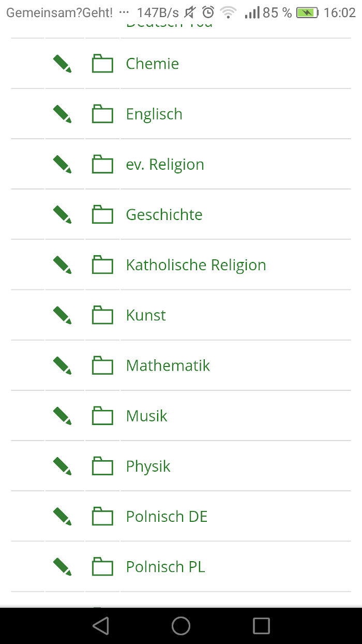Edit the Chemie folder with pencil icon
This screenshot has width=362, height=644.
pos(62,64)
